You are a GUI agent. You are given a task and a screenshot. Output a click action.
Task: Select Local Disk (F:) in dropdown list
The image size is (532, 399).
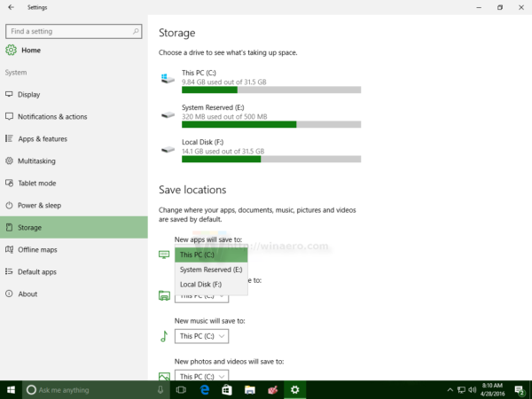[x=211, y=285]
